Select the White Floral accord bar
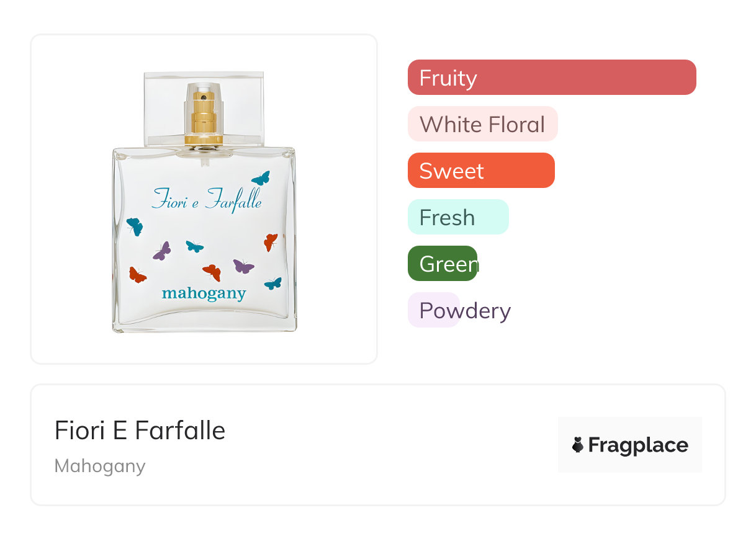This screenshot has width=756, height=536. pos(483,124)
